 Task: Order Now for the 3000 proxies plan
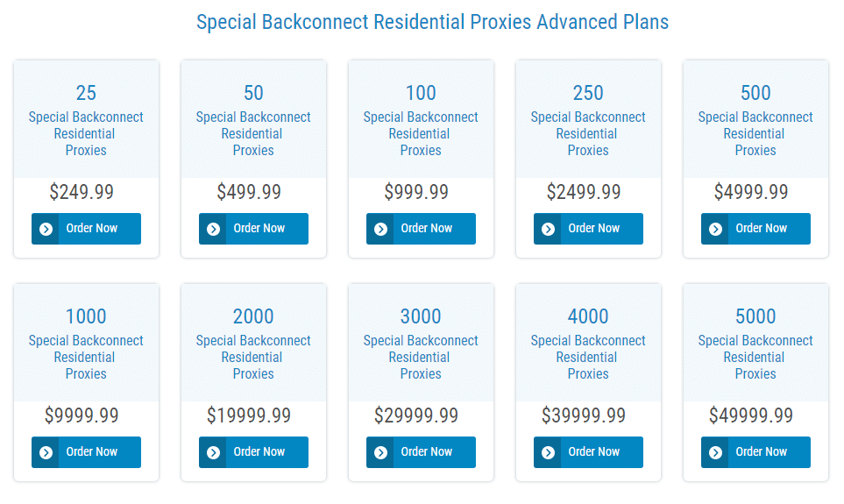point(421,452)
